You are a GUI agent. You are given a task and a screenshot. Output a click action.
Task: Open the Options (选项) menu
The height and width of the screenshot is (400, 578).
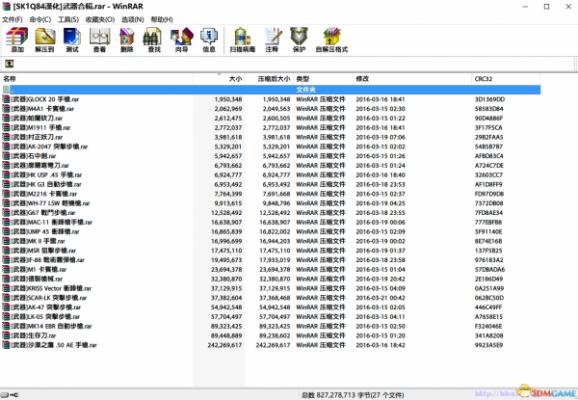(133, 19)
